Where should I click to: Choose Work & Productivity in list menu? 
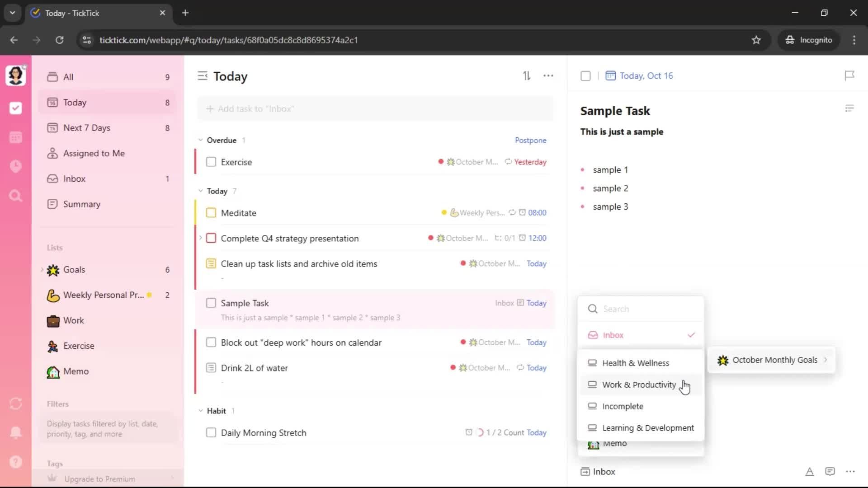(x=639, y=385)
